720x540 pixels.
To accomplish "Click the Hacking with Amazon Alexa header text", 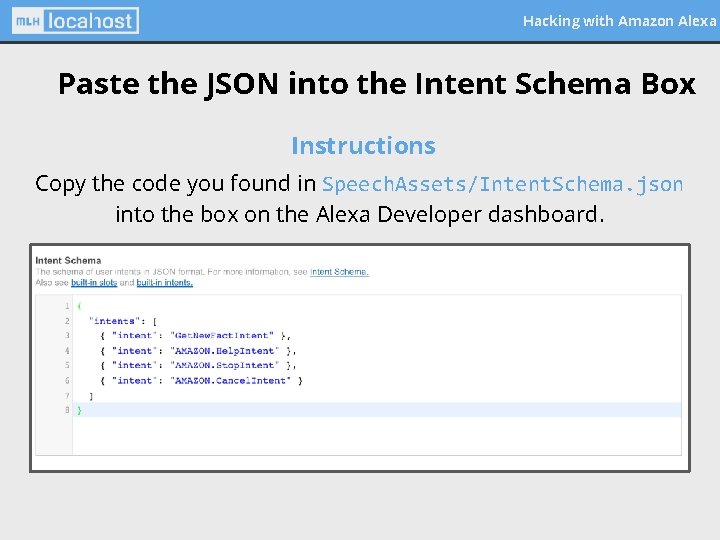I will pos(619,21).
